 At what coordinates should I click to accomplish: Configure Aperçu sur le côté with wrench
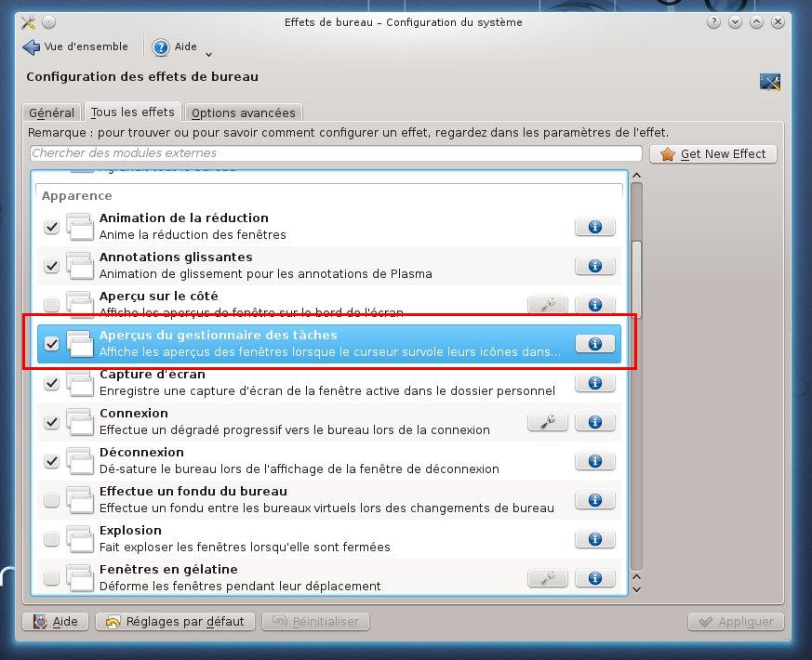pos(548,304)
